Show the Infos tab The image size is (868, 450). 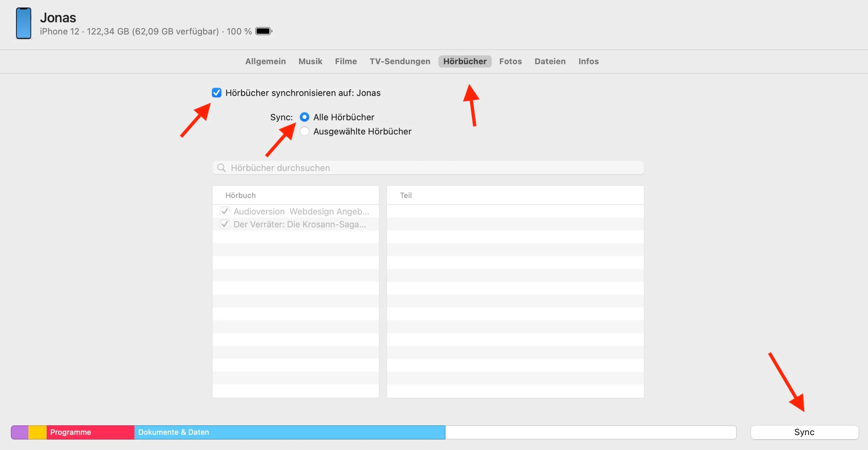tap(588, 61)
